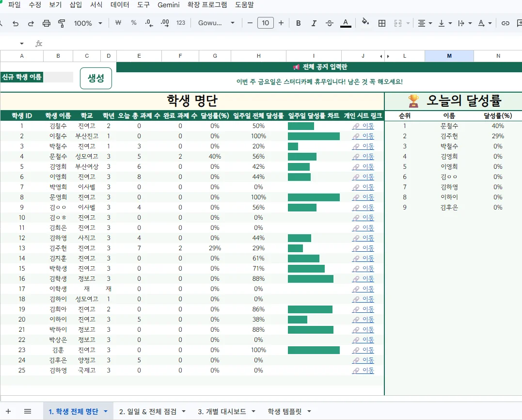The image size is (522, 420).
Task: Format cells as currency (₩)
Action: point(118,23)
